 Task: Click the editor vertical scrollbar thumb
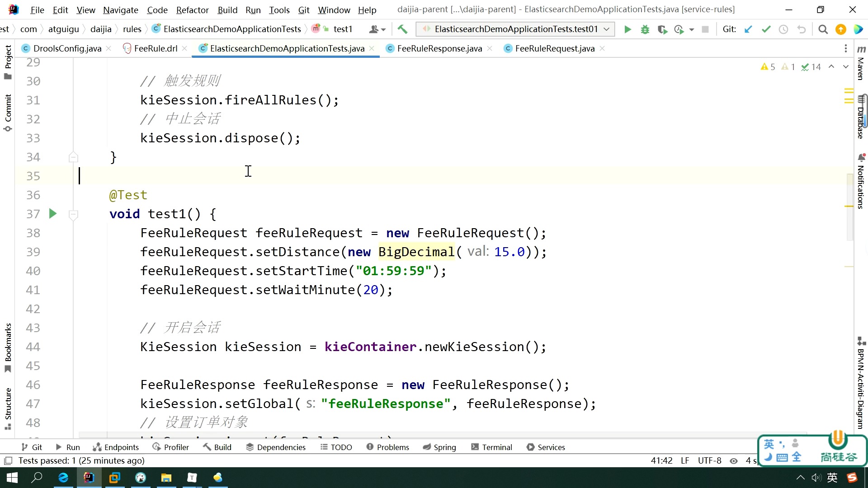850,208
